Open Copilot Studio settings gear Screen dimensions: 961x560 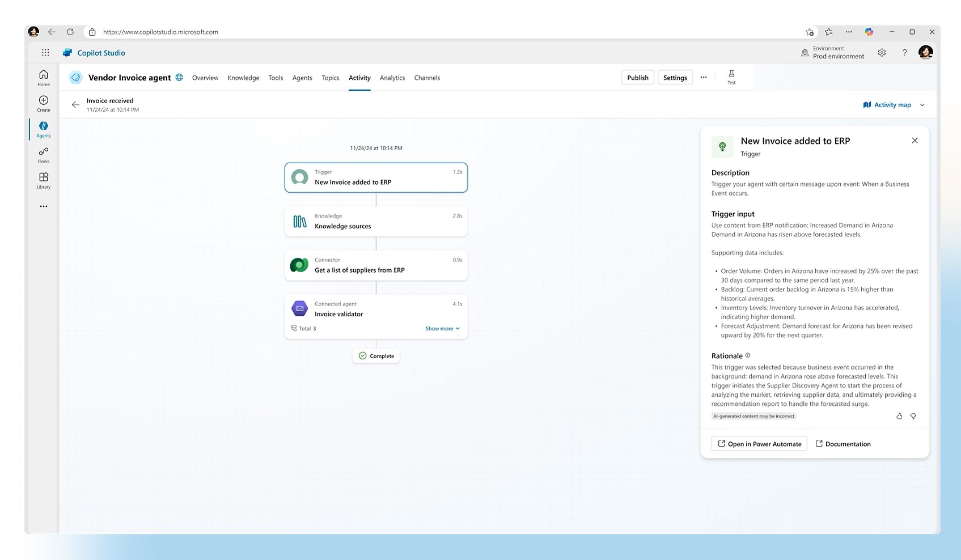tap(882, 52)
